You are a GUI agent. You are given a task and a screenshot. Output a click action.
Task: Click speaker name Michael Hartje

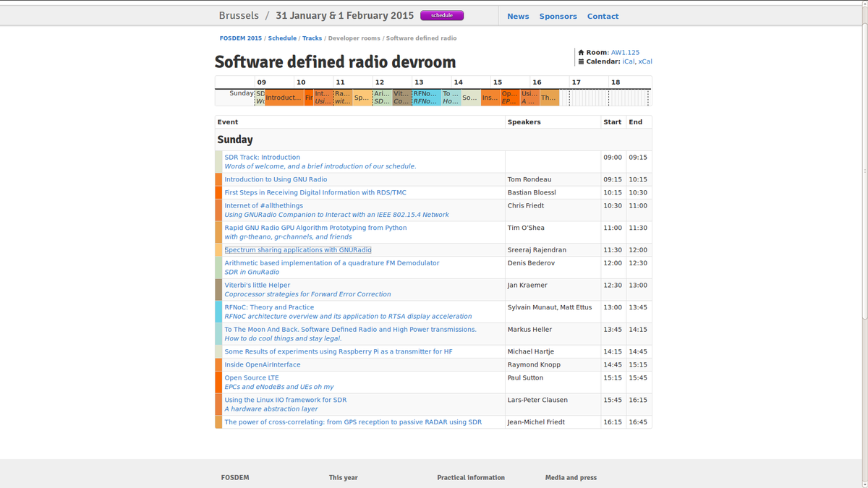coord(531,351)
